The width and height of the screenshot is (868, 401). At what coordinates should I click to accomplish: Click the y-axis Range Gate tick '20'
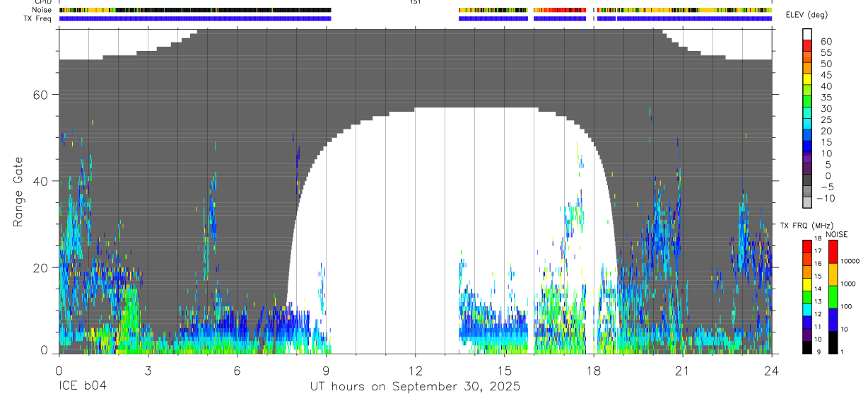(42, 267)
